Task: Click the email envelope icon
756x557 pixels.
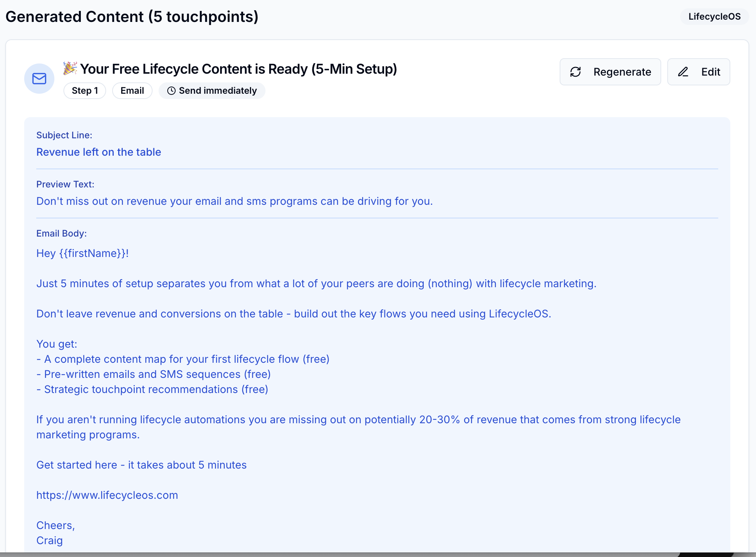Action: tap(39, 79)
